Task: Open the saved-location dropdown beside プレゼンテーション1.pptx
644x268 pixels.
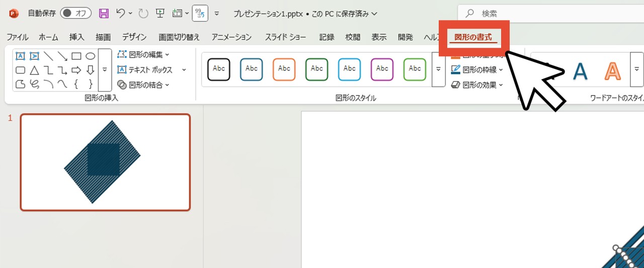Action: (374, 14)
